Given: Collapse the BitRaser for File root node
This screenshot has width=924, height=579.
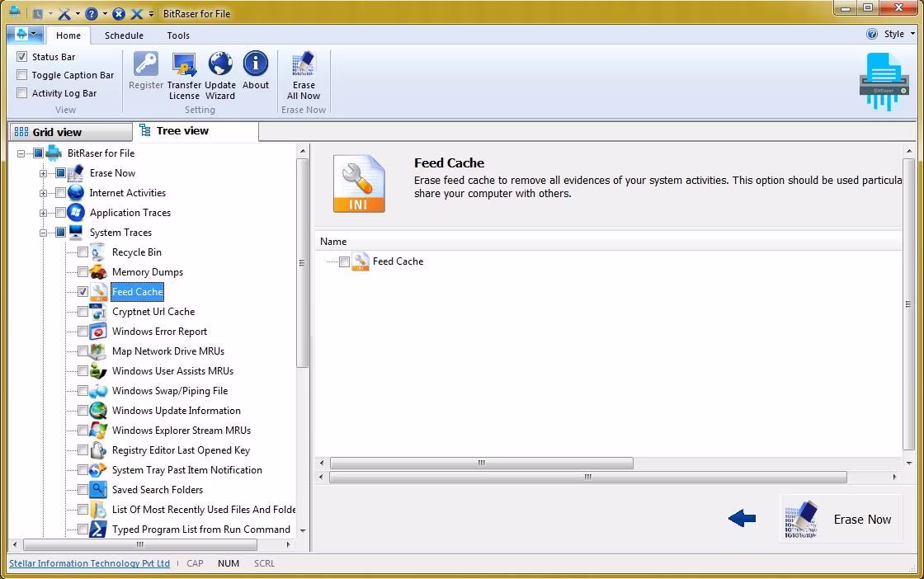Looking at the screenshot, I should coord(21,153).
